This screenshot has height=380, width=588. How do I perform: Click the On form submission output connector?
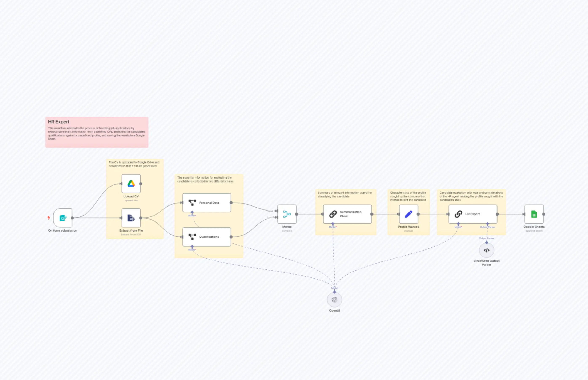coord(72,218)
